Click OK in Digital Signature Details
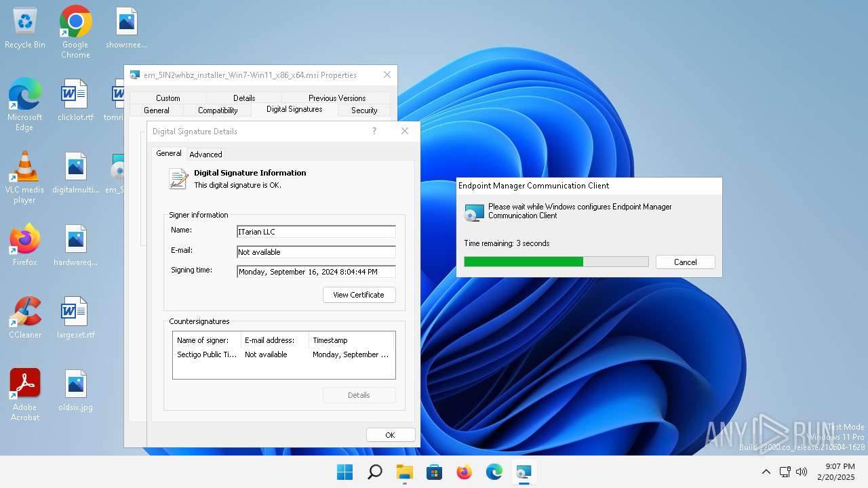The height and width of the screenshot is (488, 868). (x=390, y=435)
